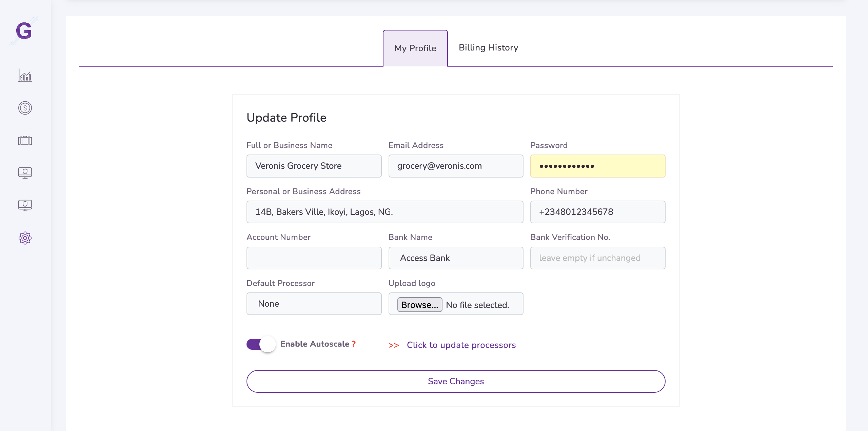Click the Bank Verification No. field
Image resolution: width=868 pixels, height=431 pixels.
pyautogui.click(x=597, y=258)
